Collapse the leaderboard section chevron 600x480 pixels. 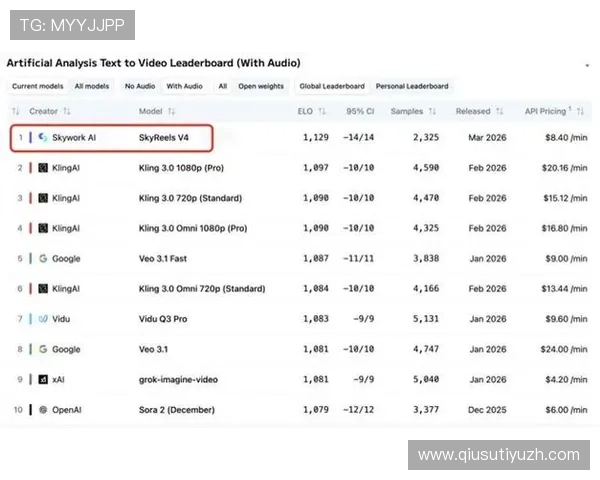pos(587,65)
